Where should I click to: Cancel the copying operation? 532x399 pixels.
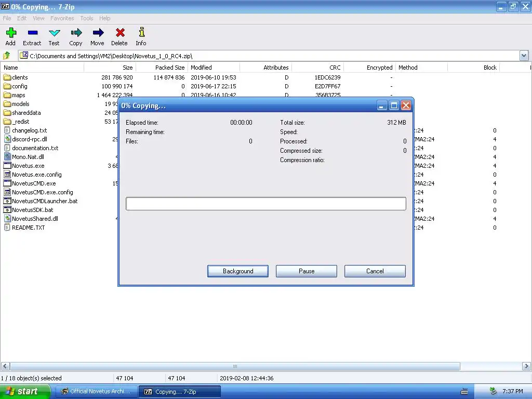pyautogui.click(x=375, y=271)
